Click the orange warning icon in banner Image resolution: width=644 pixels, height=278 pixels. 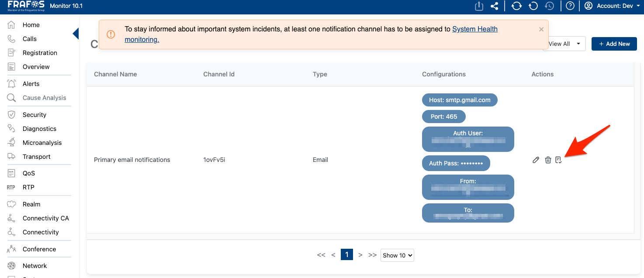111,34
